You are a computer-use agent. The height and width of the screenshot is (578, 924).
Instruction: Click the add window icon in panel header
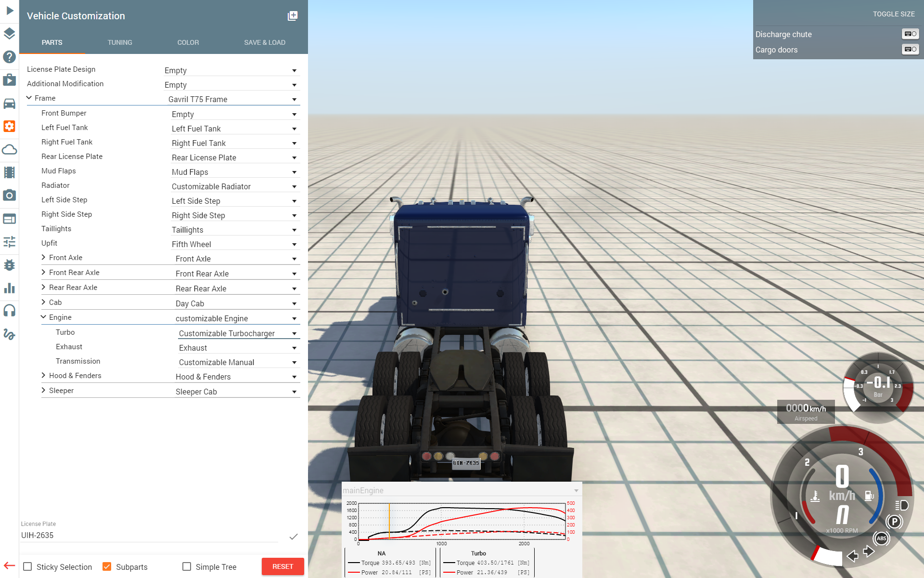coord(293,16)
